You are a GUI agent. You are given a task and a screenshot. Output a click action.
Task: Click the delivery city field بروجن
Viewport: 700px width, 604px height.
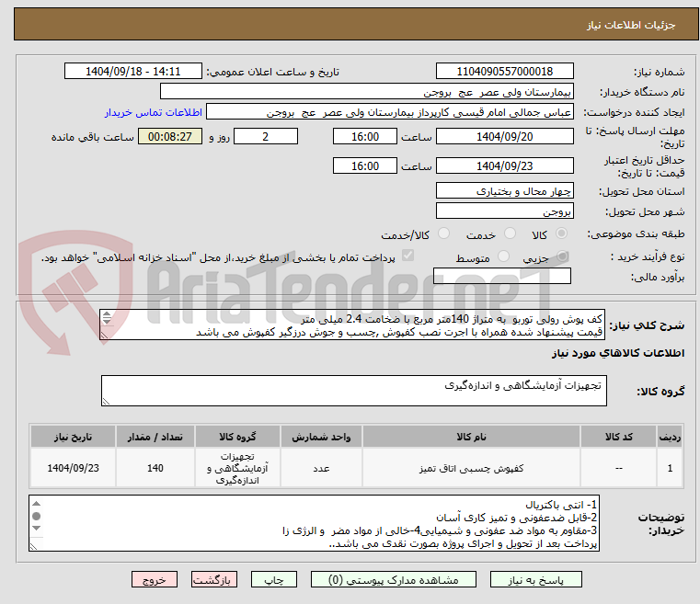point(504,211)
